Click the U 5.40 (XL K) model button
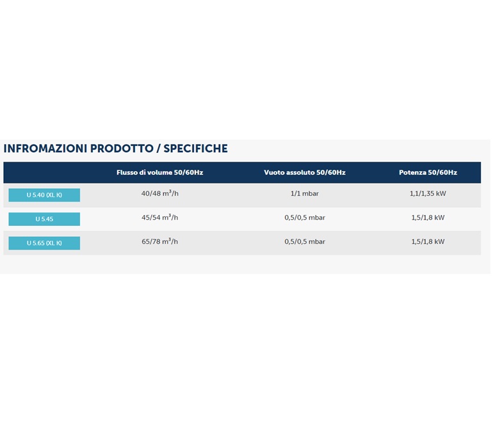 (x=44, y=195)
